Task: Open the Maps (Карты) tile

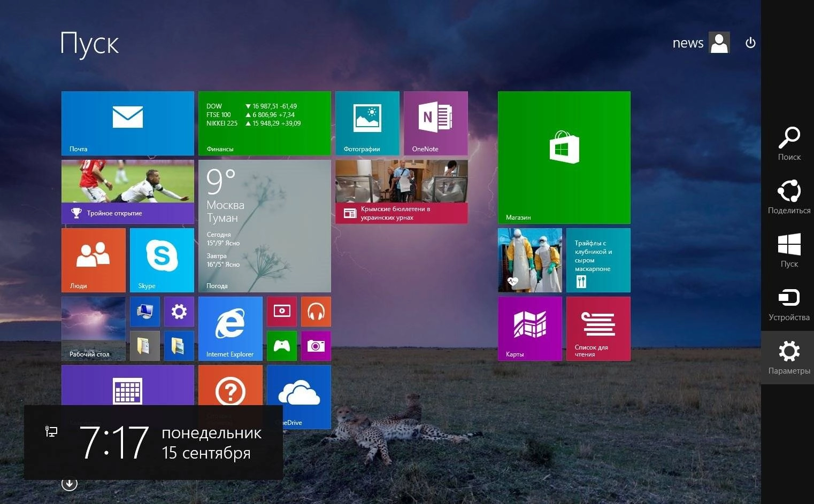Action: click(x=530, y=329)
